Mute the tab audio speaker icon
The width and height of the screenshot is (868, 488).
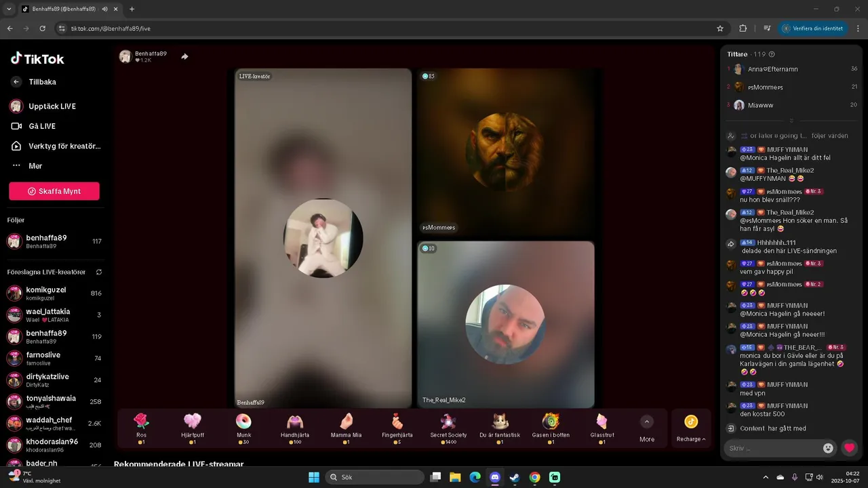click(104, 9)
